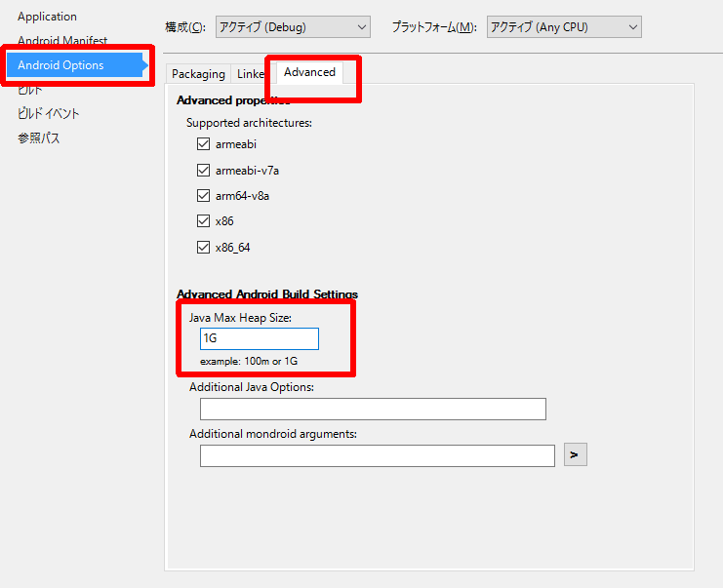This screenshot has width=723, height=588.
Task: Click the 'Supported architectures:' label
Action: 249,123
